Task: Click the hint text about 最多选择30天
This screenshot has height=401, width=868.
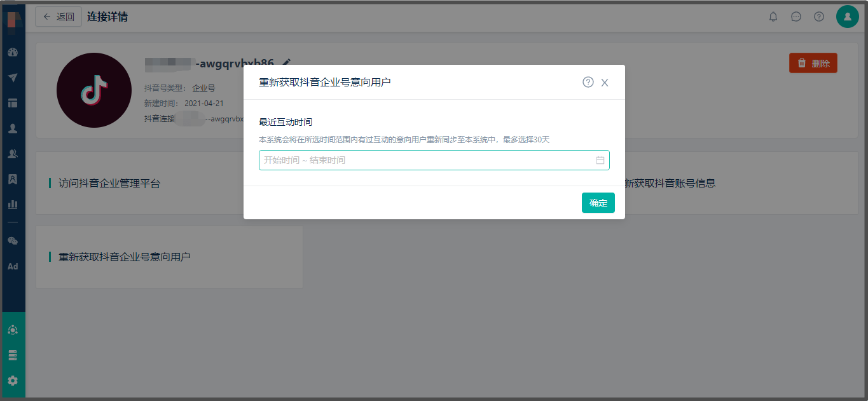Action: (x=404, y=139)
